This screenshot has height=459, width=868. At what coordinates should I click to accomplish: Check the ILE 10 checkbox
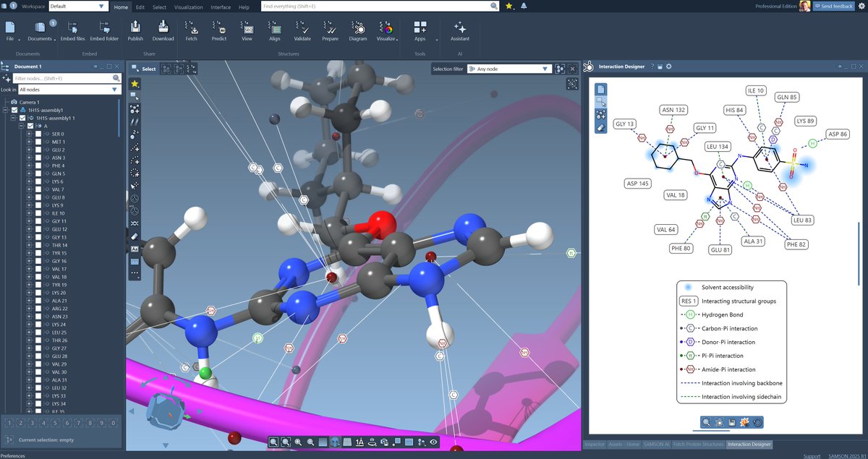38,213
